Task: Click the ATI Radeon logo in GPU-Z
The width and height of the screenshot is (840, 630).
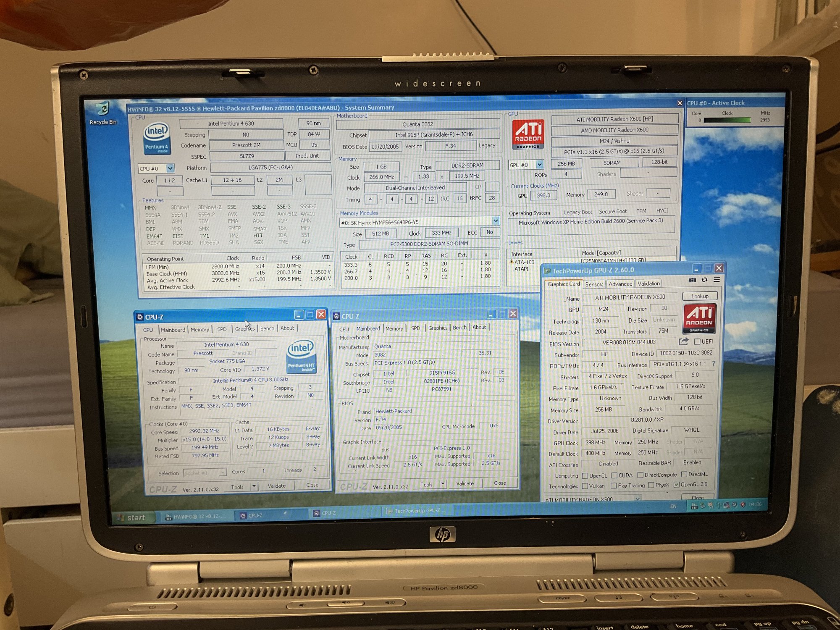Action: [x=699, y=319]
